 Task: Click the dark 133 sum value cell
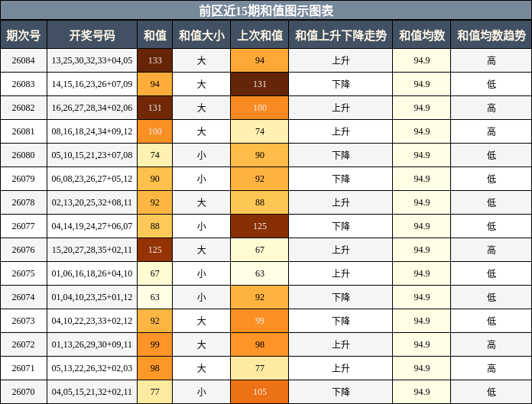[x=154, y=60]
